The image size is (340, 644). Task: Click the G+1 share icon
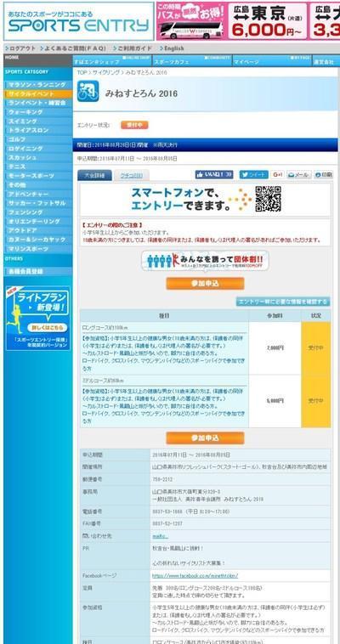coord(278,174)
